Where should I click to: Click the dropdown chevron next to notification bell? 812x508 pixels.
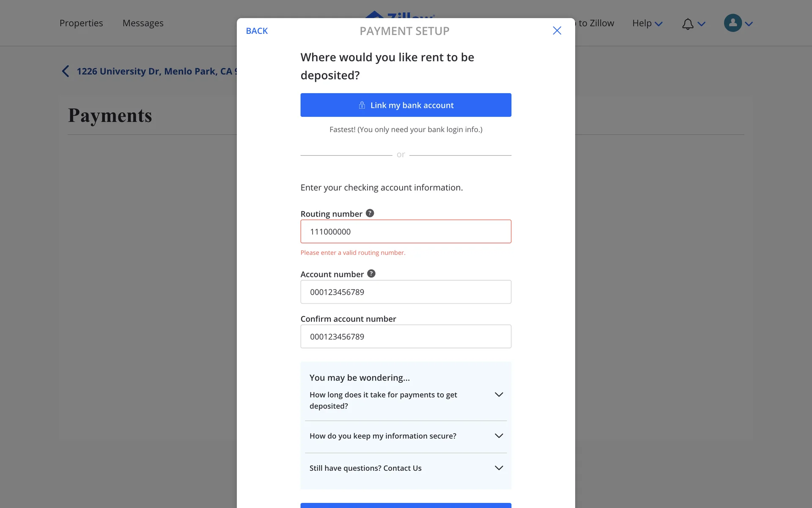coord(702,24)
